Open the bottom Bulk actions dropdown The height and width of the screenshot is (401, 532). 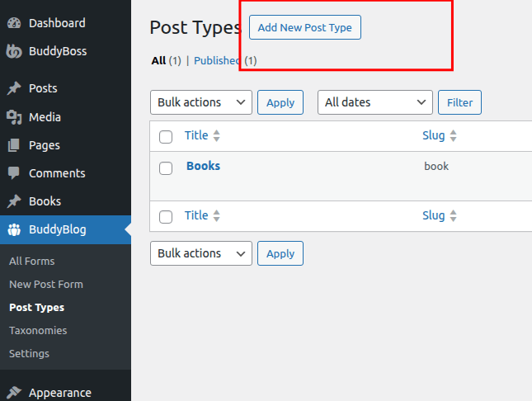tap(201, 253)
